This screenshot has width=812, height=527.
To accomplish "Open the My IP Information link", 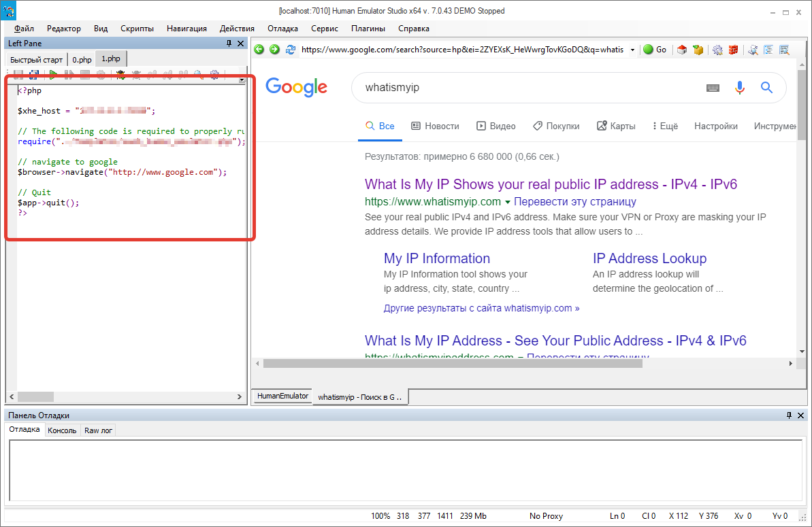I will click(436, 258).
